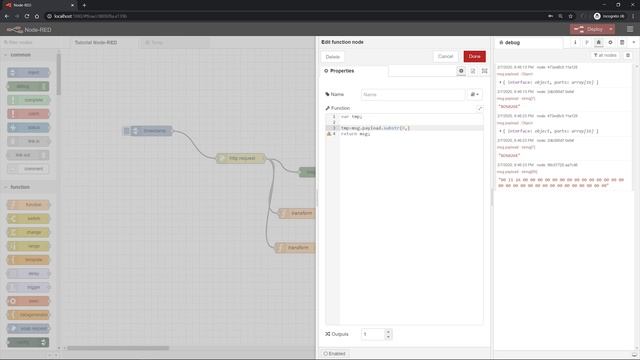Open the debug filter all nodes dropdown
Screen dimensions: 640x360
(605, 55)
